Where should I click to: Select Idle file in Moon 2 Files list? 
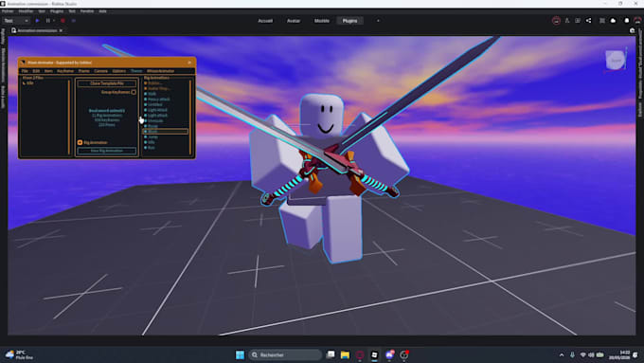pyautogui.click(x=29, y=83)
